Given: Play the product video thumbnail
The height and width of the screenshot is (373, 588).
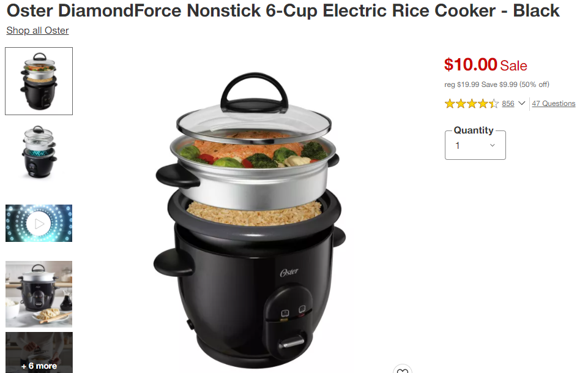Looking at the screenshot, I should click(39, 224).
